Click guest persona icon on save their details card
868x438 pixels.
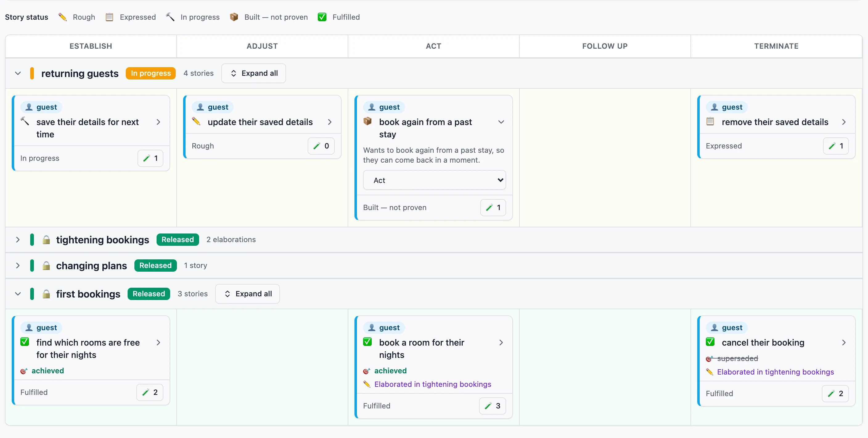[29, 107]
